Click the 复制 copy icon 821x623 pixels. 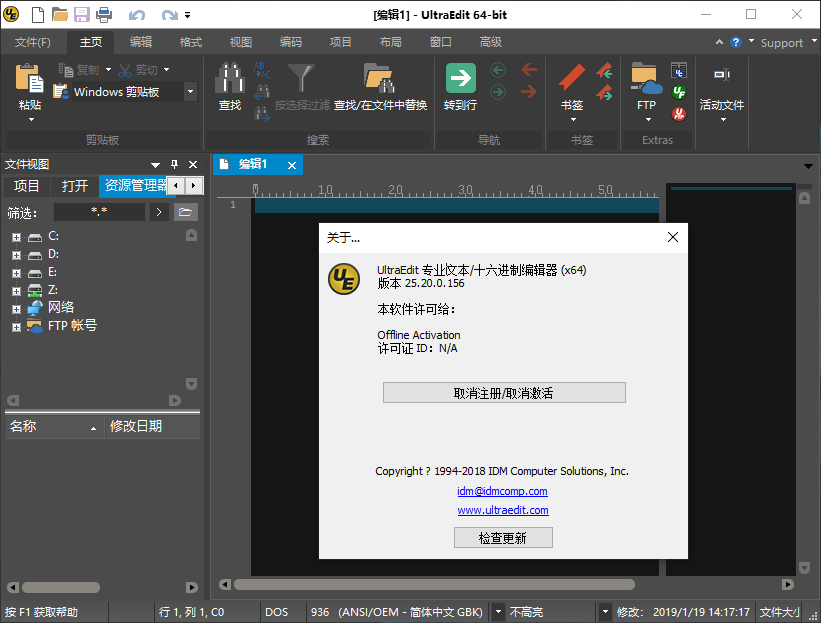[x=66, y=69]
